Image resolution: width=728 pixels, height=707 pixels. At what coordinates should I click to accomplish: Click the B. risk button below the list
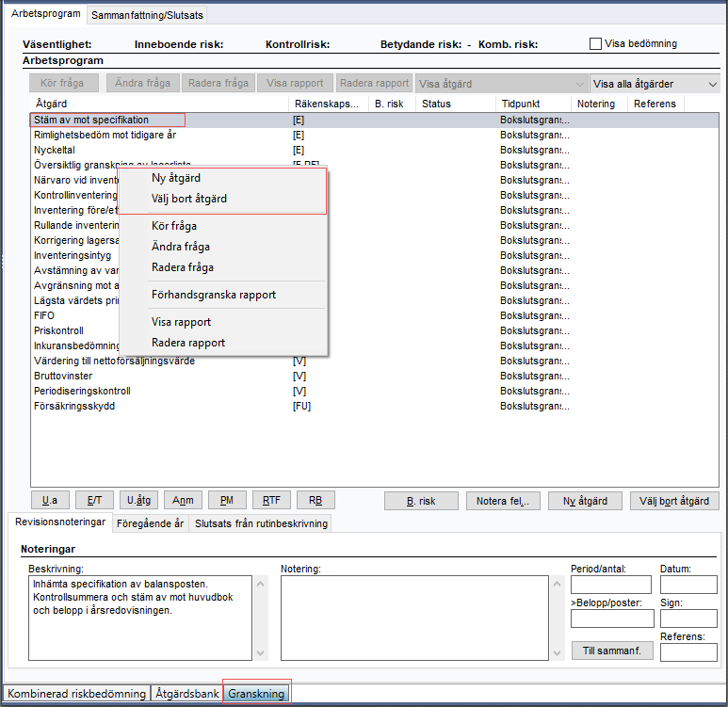click(x=421, y=502)
